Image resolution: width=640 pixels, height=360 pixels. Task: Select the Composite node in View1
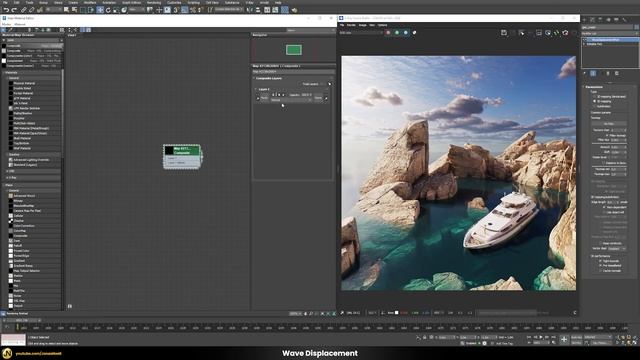pos(182,156)
